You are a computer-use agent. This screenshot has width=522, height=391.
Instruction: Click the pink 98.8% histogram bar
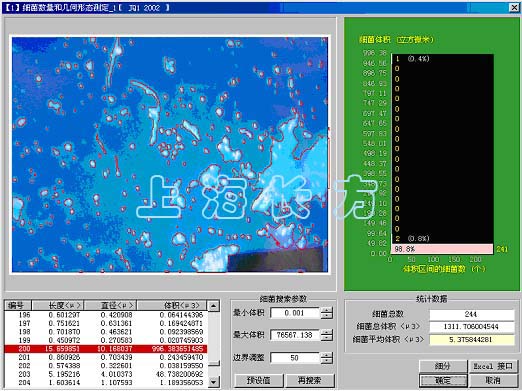pyautogui.click(x=442, y=249)
